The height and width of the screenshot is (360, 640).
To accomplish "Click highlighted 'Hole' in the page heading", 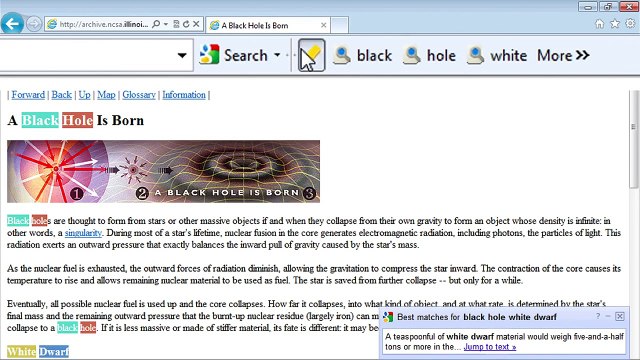I will (x=78, y=120).
